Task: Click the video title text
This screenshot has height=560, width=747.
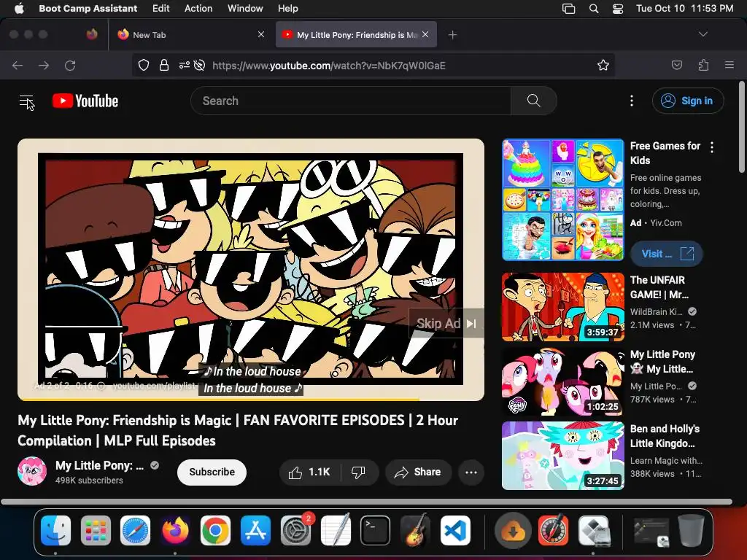Action: point(238,430)
